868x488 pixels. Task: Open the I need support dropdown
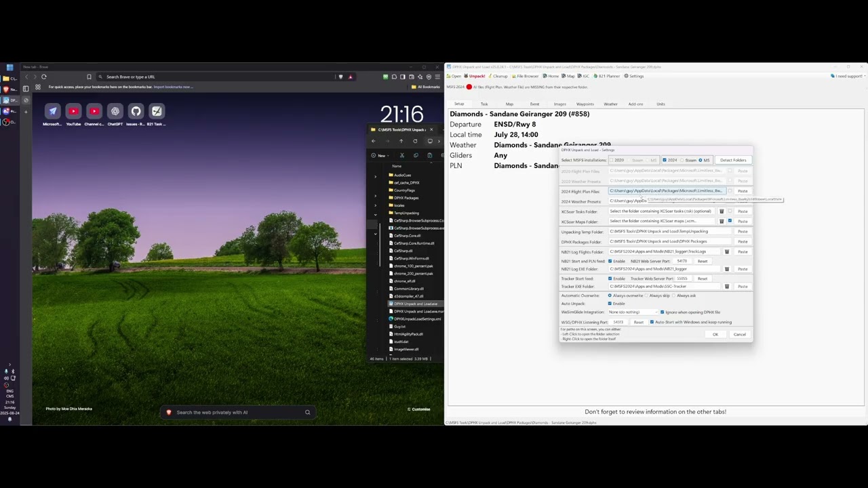(x=848, y=76)
